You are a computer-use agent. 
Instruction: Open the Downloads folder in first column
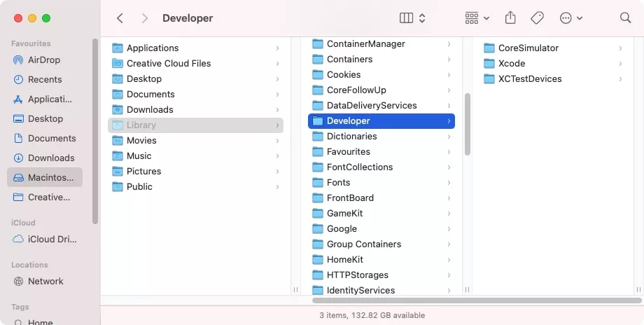(x=149, y=110)
